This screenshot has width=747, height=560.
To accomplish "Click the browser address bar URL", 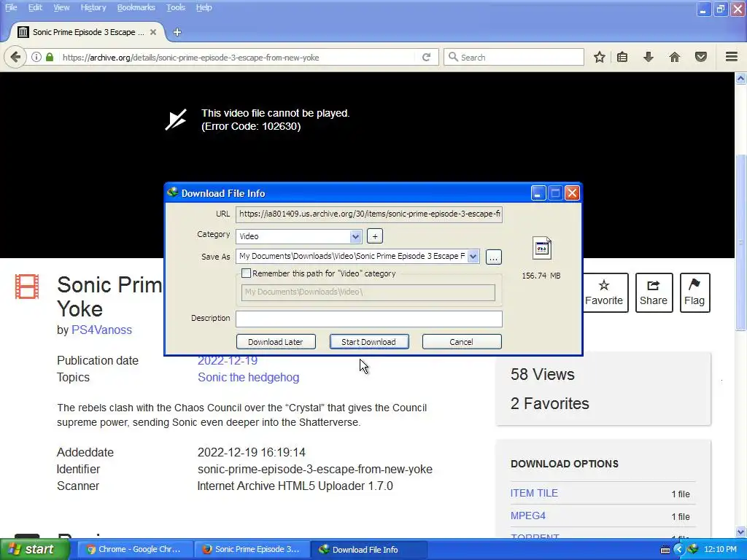I will point(190,58).
